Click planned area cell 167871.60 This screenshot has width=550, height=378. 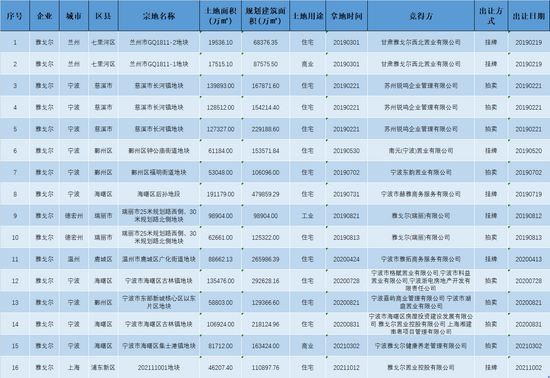(x=266, y=86)
